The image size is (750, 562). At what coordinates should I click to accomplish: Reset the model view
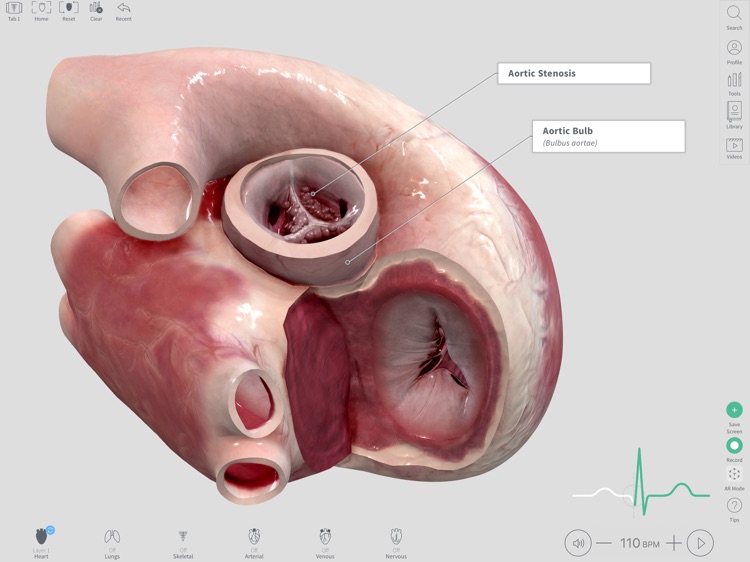coord(68,9)
